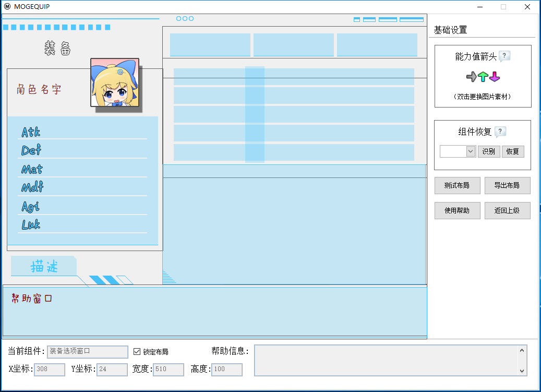Image resolution: width=541 pixels, height=392 pixels.
Task: Click the 角色名字 label
Action: pyautogui.click(x=39, y=89)
